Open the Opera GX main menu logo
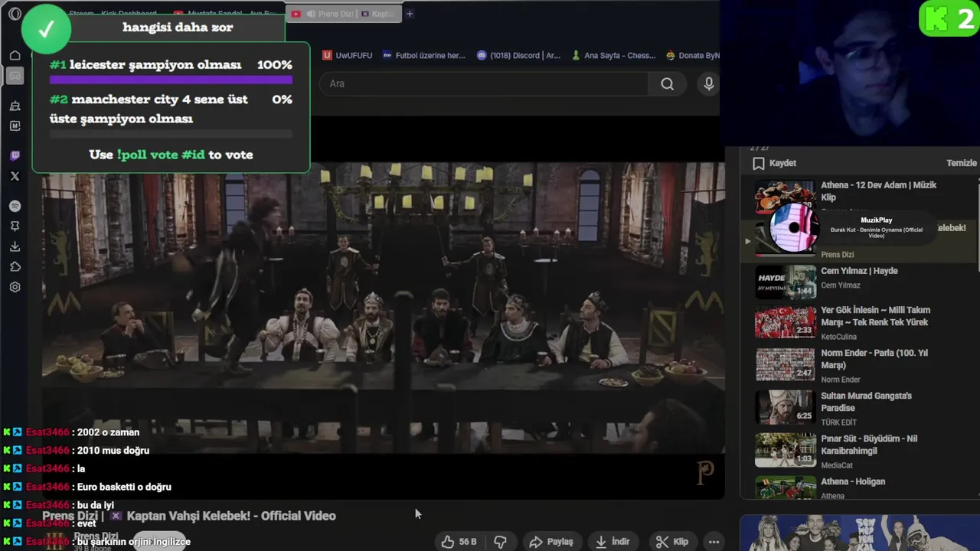This screenshot has width=980, height=551. point(15,14)
